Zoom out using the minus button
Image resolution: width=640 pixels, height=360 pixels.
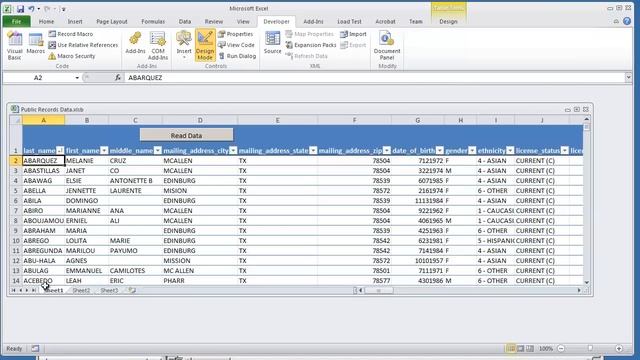[561, 349]
